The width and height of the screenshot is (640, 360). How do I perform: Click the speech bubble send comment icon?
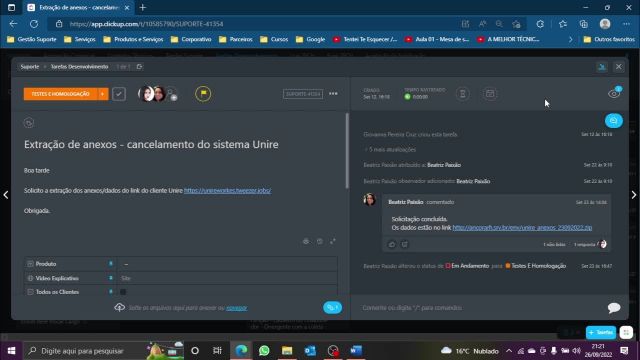pyautogui.click(x=614, y=308)
